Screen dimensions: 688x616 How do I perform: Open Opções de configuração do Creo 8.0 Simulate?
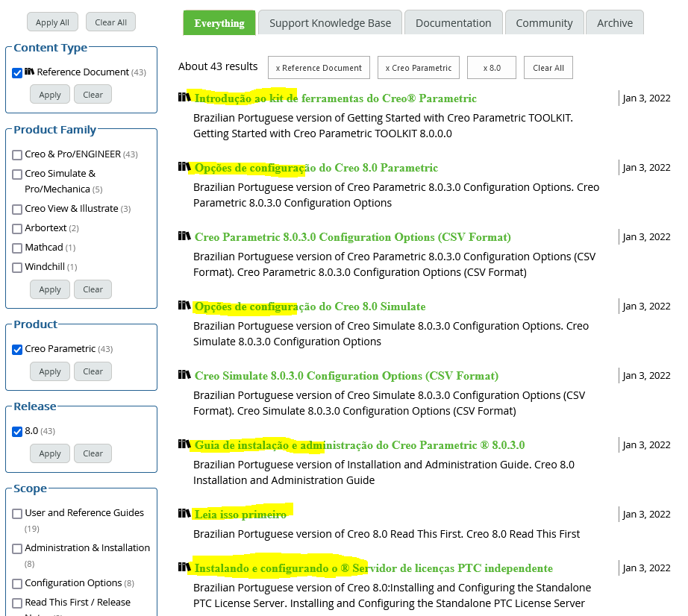[x=310, y=306]
